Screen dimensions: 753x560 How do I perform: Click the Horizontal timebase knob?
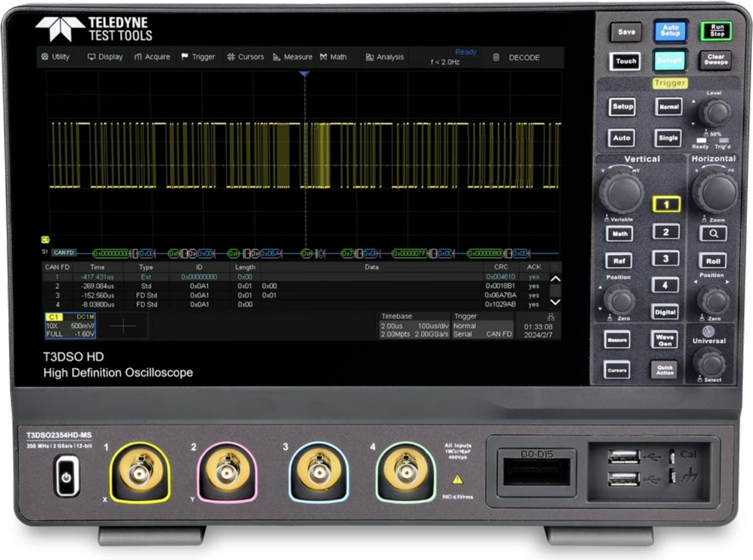click(715, 192)
